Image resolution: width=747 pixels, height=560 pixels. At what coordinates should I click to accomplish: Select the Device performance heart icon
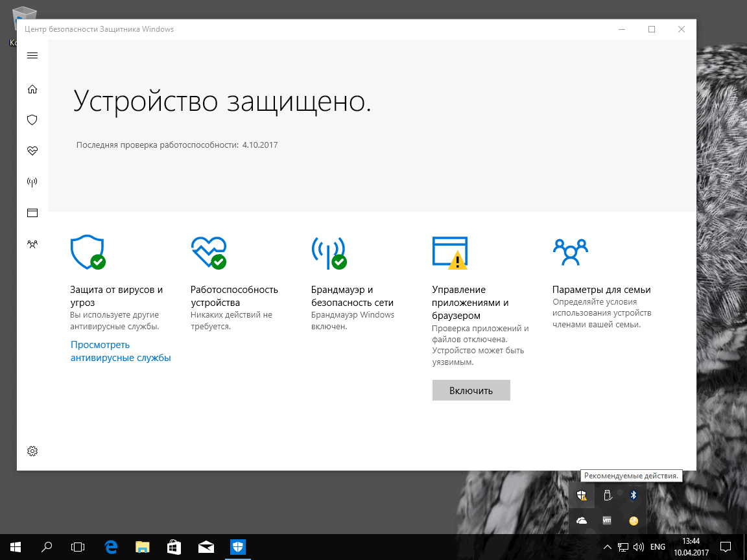[32, 151]
